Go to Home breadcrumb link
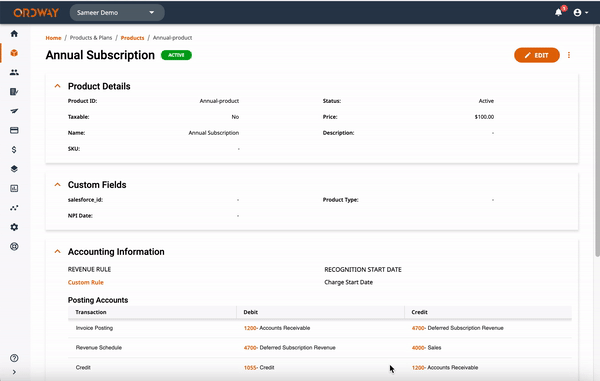Viewport: 600px width, 381px height. click(53, 38)
